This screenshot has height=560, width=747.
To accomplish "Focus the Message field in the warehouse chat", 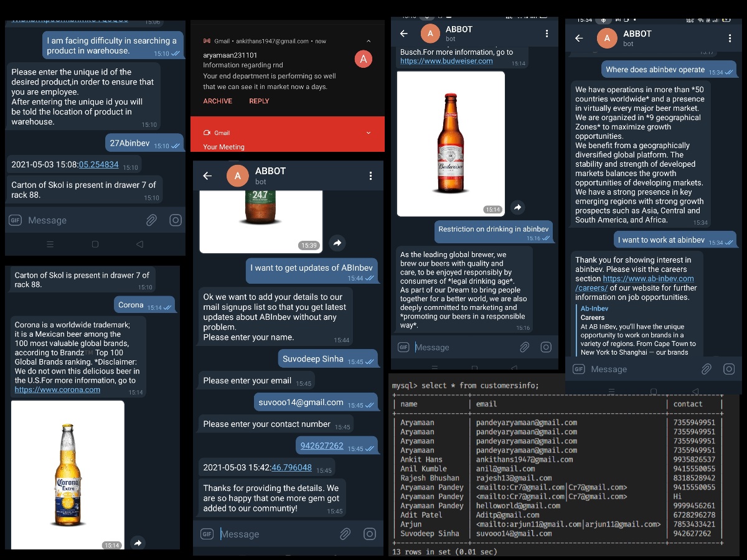I will [84, 220].
